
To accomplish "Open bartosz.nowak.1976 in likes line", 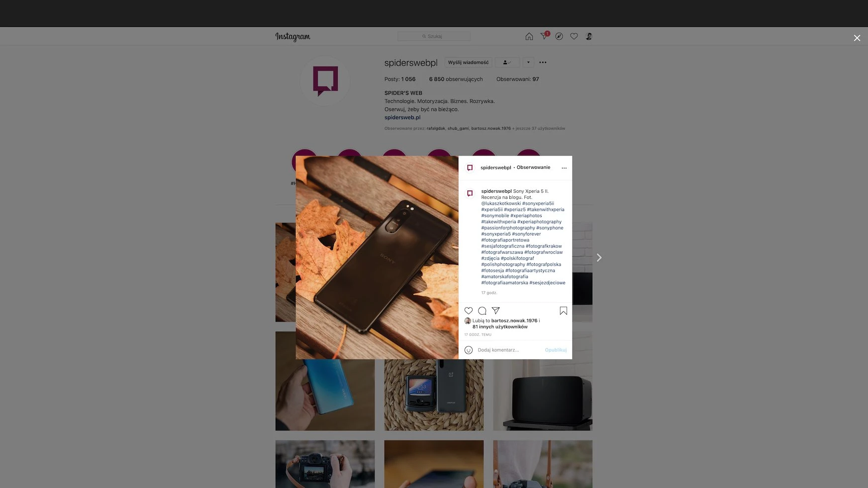I will (514, 321).
